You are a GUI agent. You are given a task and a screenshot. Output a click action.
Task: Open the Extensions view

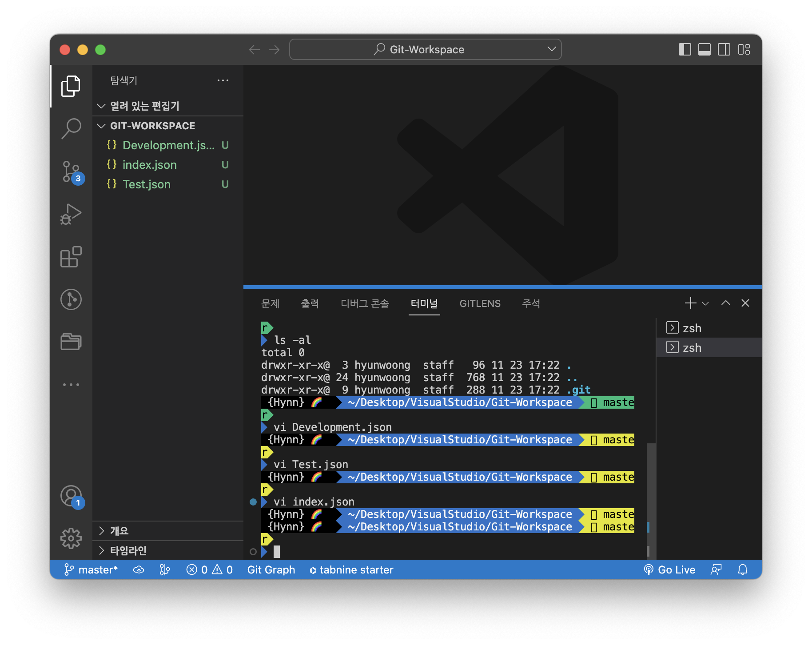tap(71, 257)
